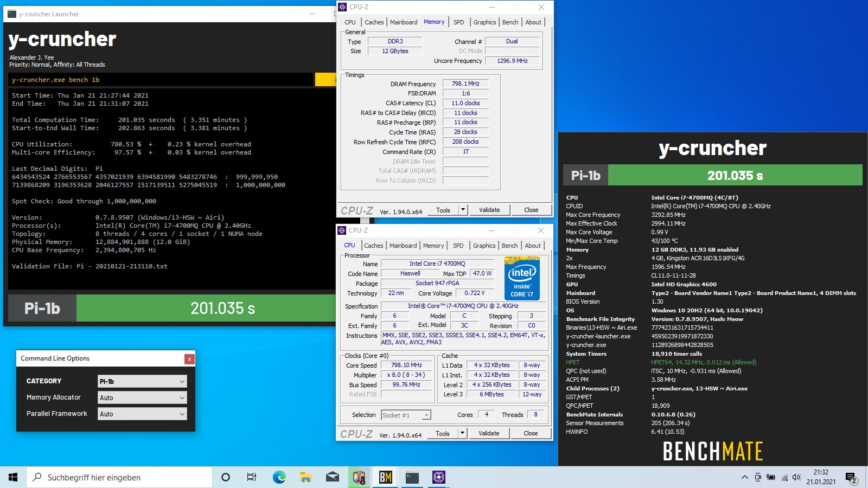Click the green 201.035 s result in BenchMate
Viewport: 868px width, 488px height.
[735, 175]
